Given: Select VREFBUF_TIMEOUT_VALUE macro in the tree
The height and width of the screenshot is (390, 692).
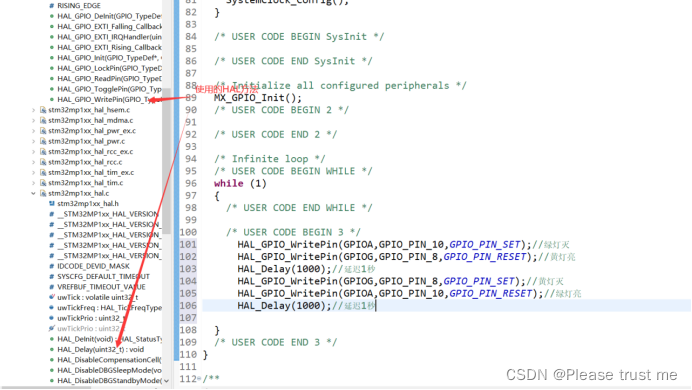Looking at the screenshot, I should click(x=101, y=287).
